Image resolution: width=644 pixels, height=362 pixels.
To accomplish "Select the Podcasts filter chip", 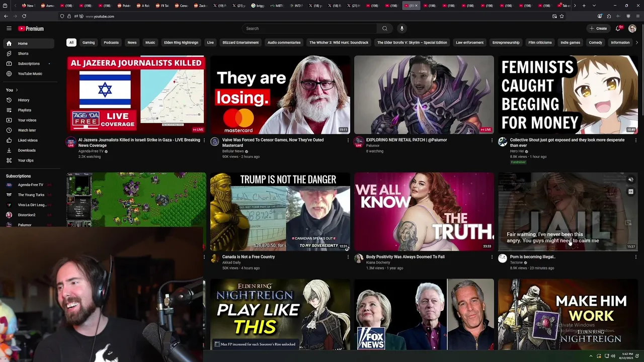I will 111,43.
